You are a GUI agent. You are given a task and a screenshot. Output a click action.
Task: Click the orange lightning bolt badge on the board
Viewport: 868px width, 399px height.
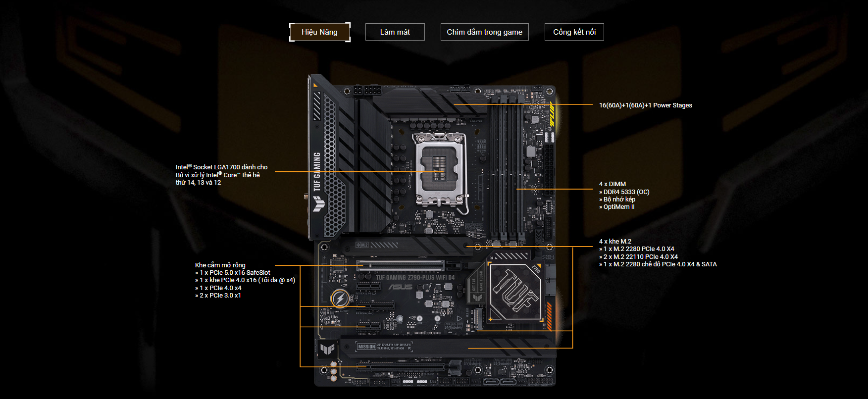click(x=340, y=299)
